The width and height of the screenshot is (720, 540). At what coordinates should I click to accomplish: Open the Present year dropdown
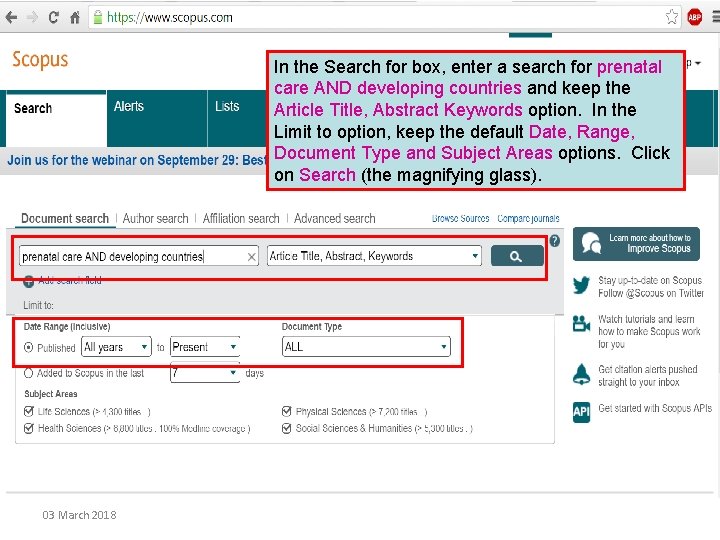tap(205, 347)
